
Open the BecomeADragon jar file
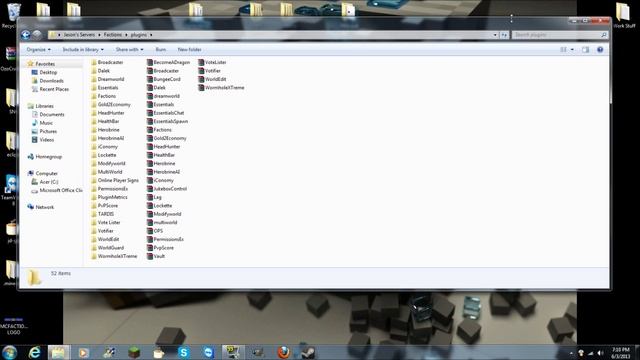pos(169,62)
